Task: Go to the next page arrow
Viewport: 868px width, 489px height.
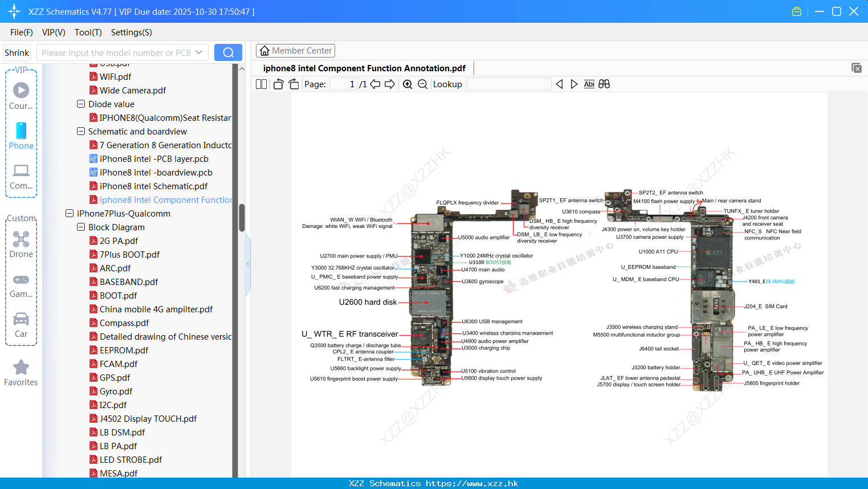Action: (390, 84)
